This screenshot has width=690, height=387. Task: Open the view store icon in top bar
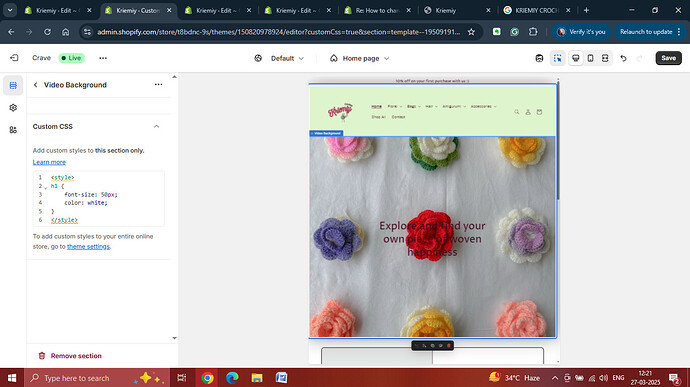540,58
